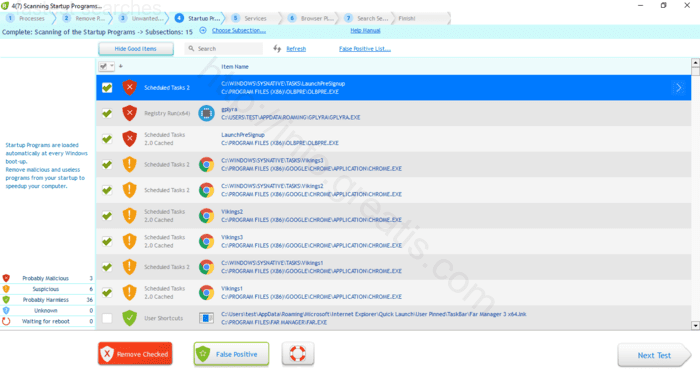Go to step 6 Browser Pl... tab
The width and height of the screenshot is (700, 373).
coord(312,18)
